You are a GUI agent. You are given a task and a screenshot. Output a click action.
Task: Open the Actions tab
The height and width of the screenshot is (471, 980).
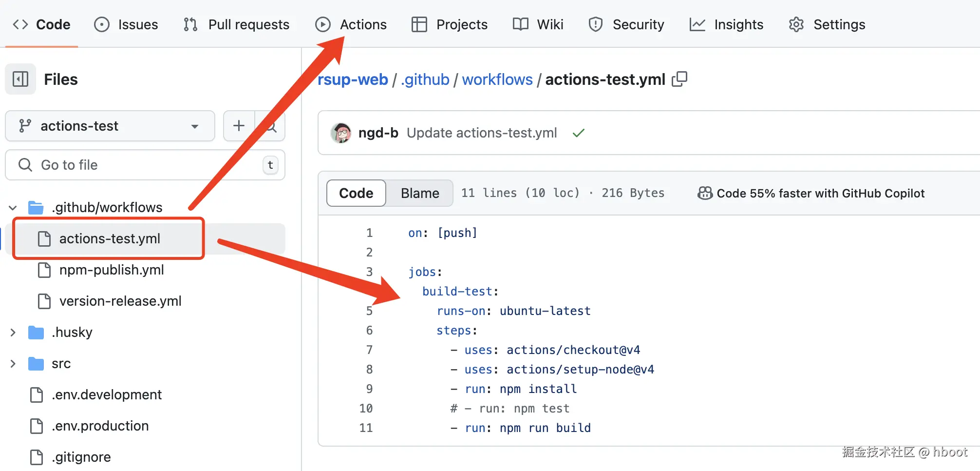351,24
